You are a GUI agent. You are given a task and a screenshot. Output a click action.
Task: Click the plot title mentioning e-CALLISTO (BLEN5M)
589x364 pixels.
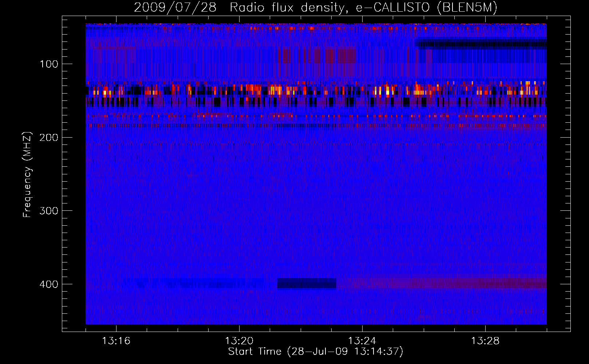pos(316,7)
